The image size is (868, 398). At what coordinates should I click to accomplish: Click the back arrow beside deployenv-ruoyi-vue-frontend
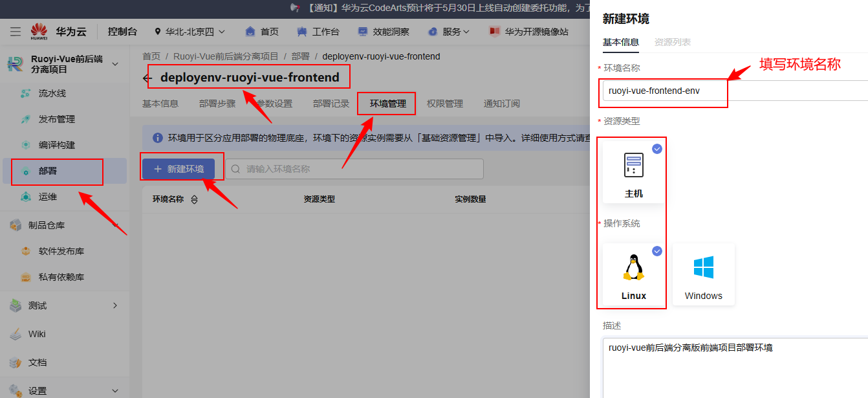(x=147, y=78)
